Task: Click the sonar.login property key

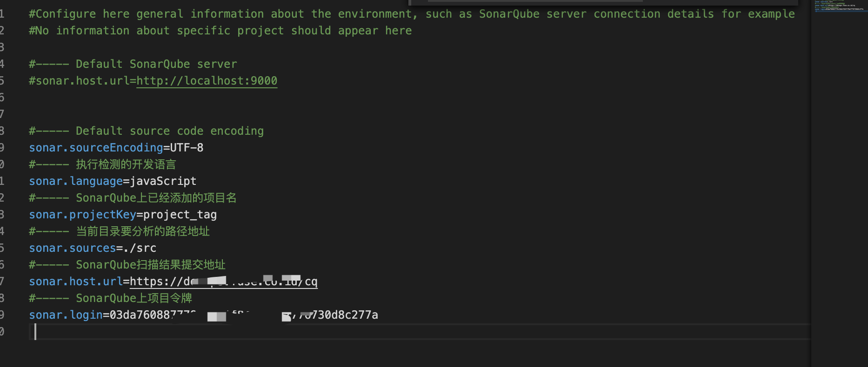Action: coord(66,315)
